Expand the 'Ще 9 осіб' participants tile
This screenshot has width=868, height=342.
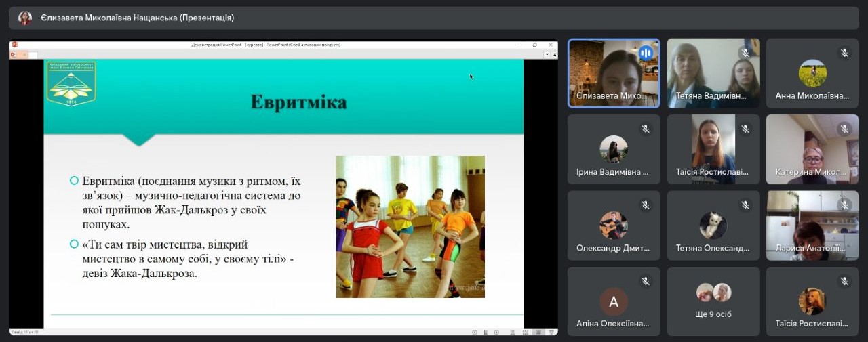(x=713, y=301)
